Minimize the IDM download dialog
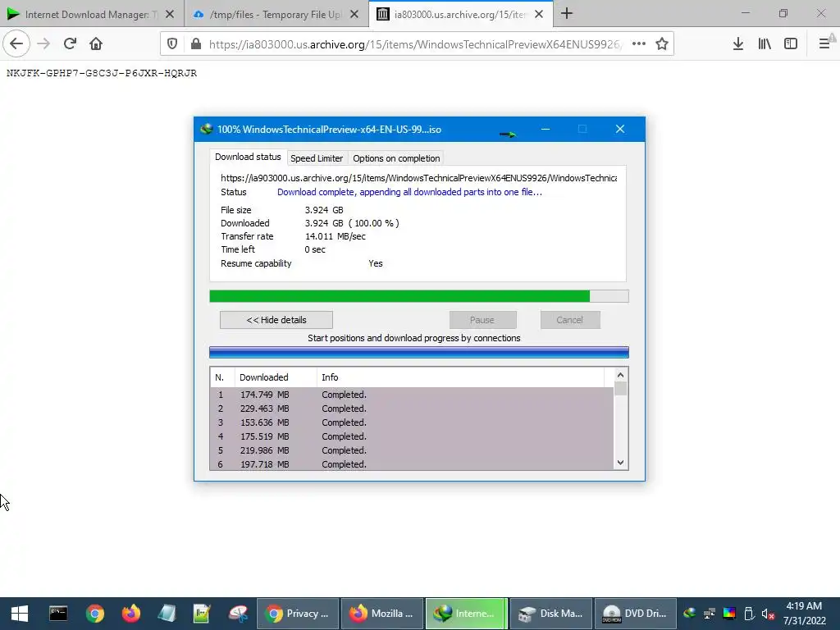Viewport: 840px width, 630px height. point(546,129)
